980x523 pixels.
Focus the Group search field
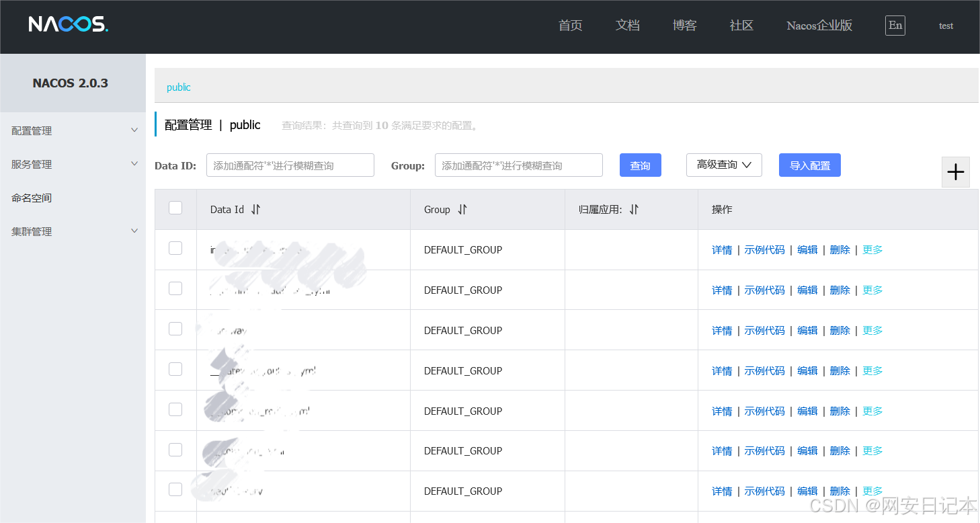pyautogui.click(x=518, y=165)
